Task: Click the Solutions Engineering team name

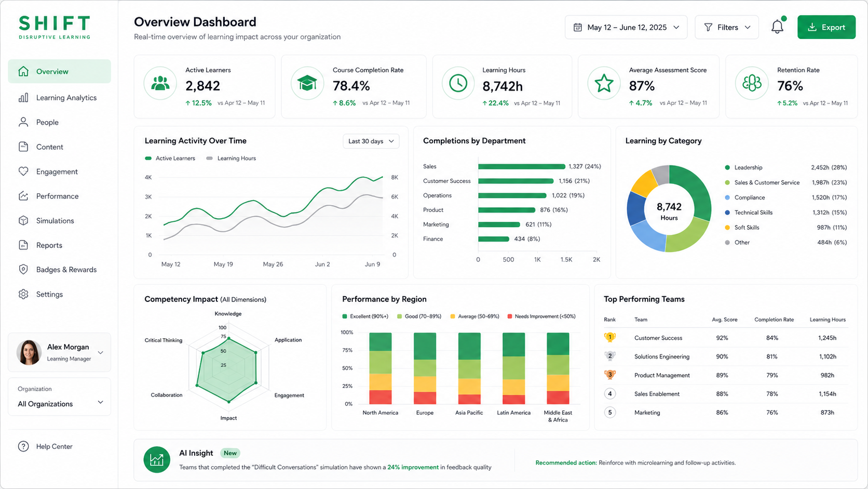Action: coord(662,356)
